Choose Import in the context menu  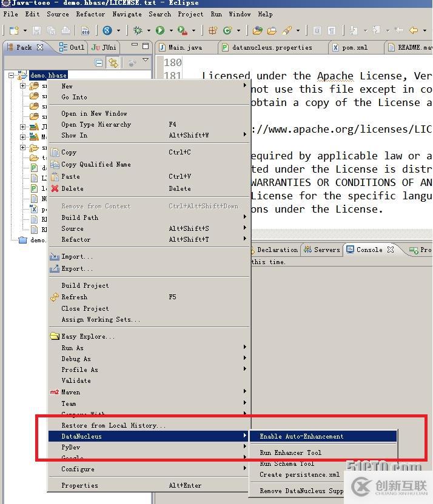click(x=148, y=256)
